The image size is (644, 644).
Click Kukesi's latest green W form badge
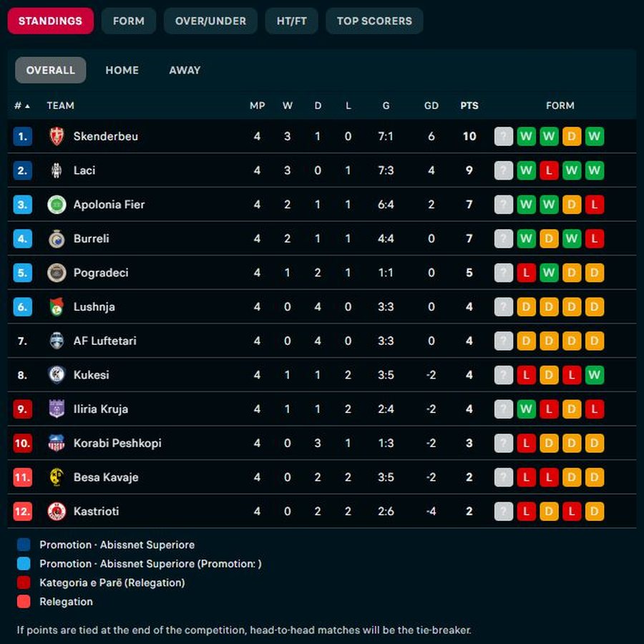click(x=594, y=375)
